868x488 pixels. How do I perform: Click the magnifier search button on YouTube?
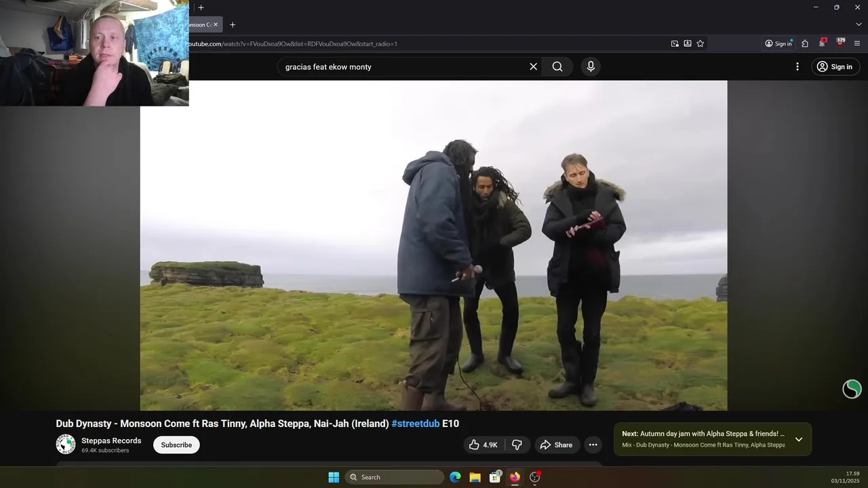(557, 66)
